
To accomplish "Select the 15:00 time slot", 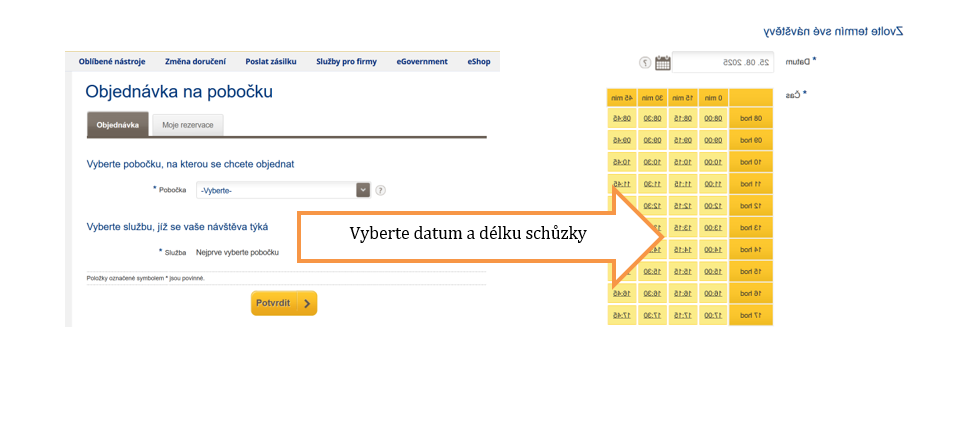I will 714,272.
